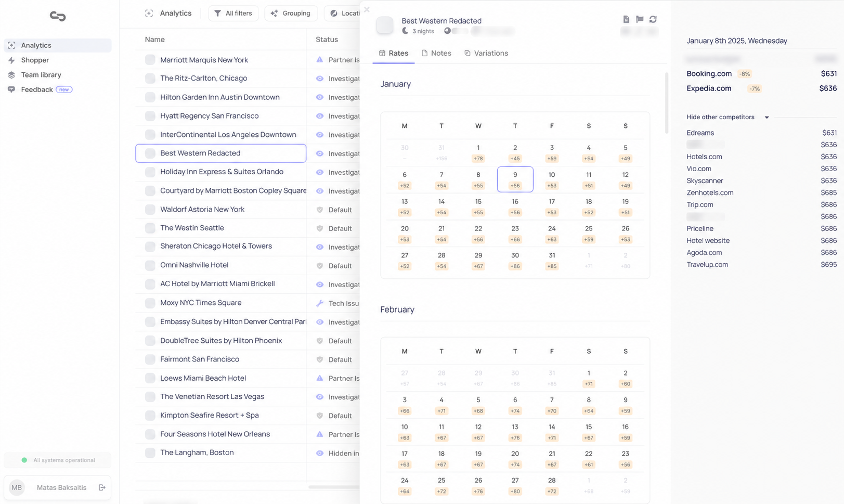
Task: Click the log out icon beside Matas Baksaitis
Action: pos(102,487)
